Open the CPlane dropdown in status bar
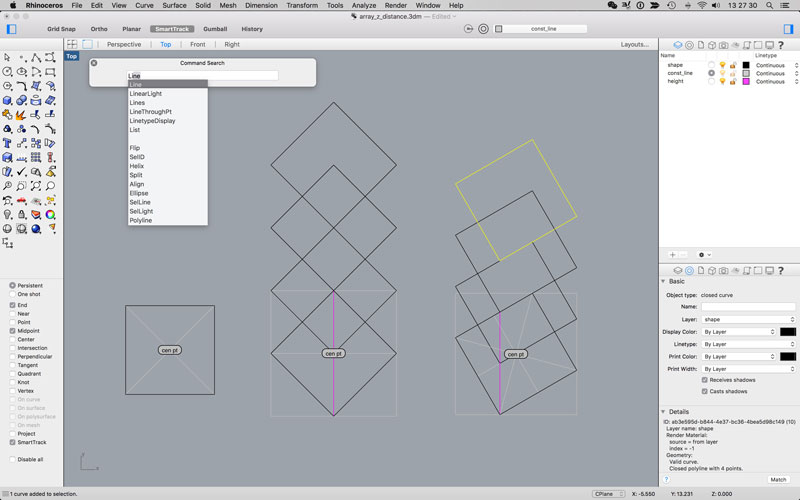Viewport: 800px width, 500px height. [x=608, y=494]
